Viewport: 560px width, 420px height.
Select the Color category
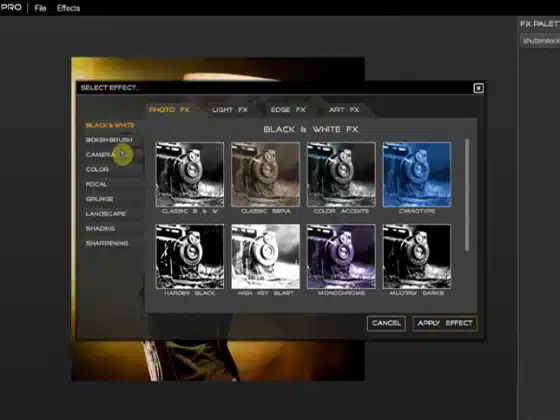[97, 169]
